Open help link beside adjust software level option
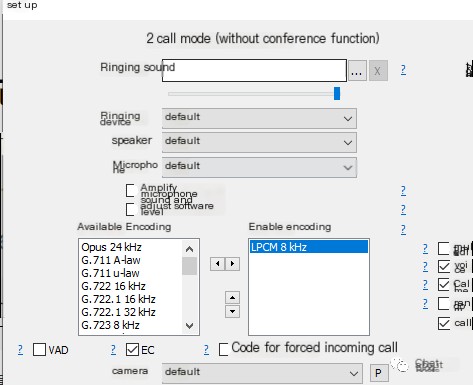Screen dimensions: 473x385 coord(403,210)
